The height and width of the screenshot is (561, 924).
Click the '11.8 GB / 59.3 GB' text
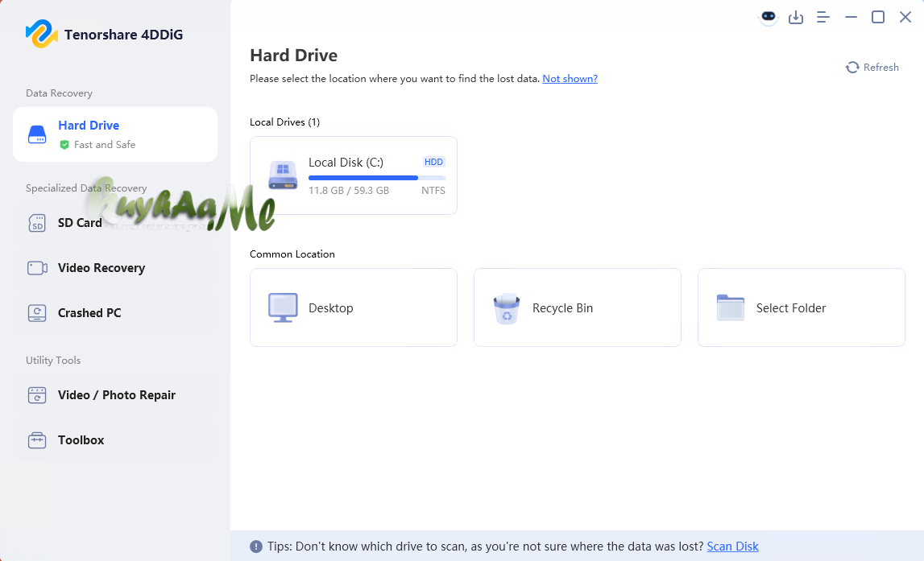349,191
